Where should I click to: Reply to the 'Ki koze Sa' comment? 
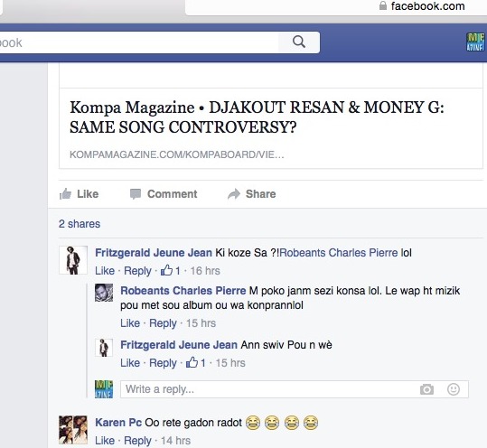click(x=137, y=271)
